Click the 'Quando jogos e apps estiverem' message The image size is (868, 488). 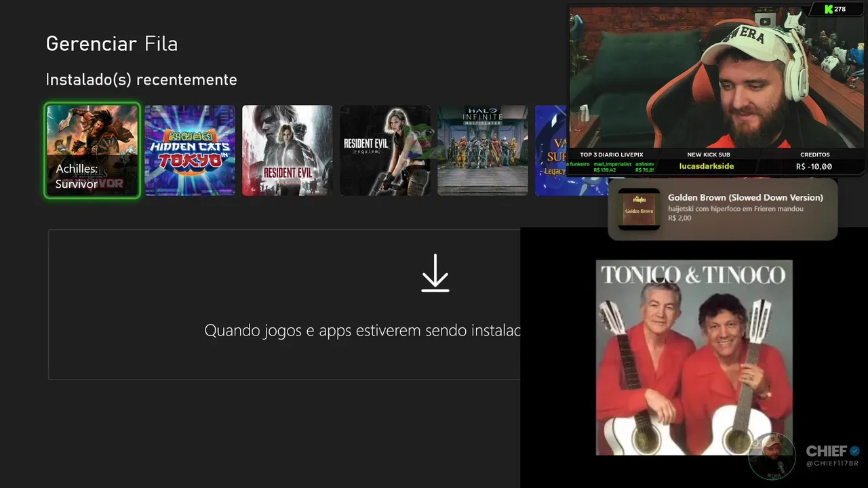362,331
